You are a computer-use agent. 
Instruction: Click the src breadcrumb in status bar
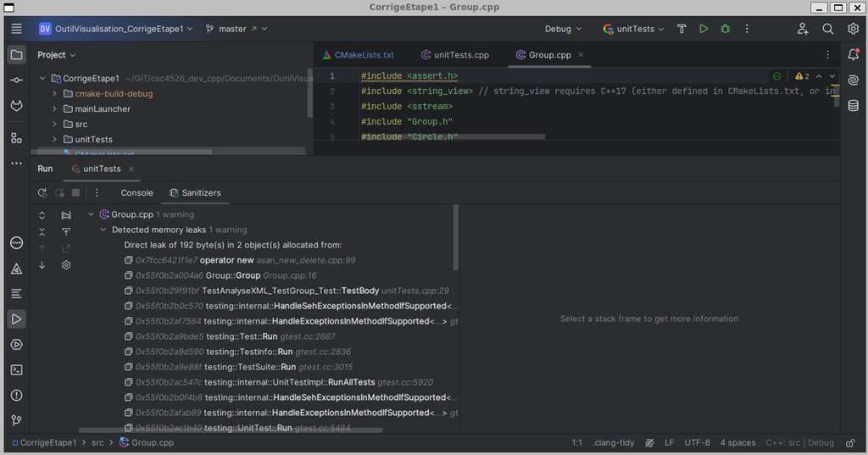coord(97,443)
